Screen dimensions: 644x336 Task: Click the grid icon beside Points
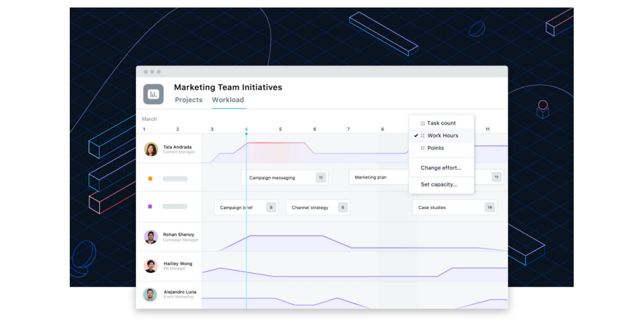423,148
